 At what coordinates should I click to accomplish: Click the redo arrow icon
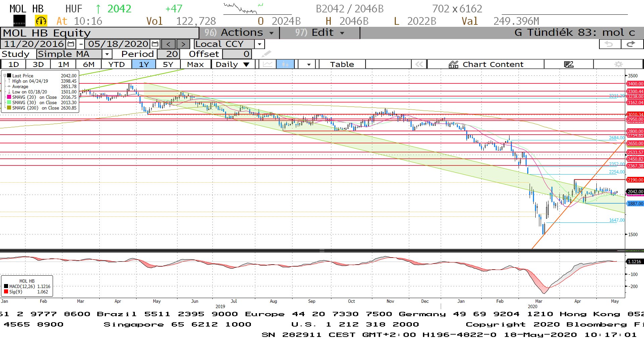click(632, 44)
